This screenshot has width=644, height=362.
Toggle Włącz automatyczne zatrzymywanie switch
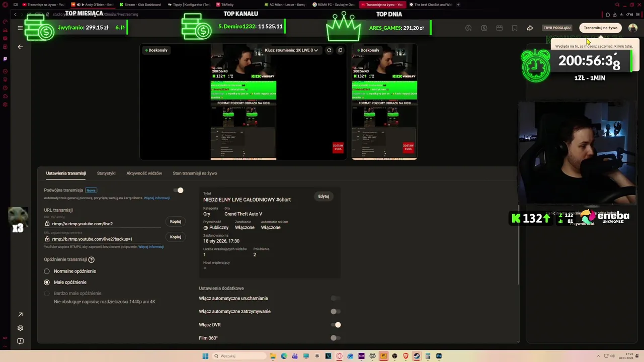pos(335,311)
